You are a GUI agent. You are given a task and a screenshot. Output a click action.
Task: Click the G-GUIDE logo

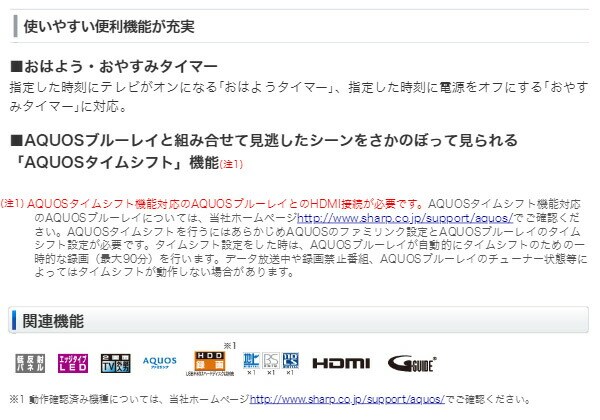(x=412, y=363)
